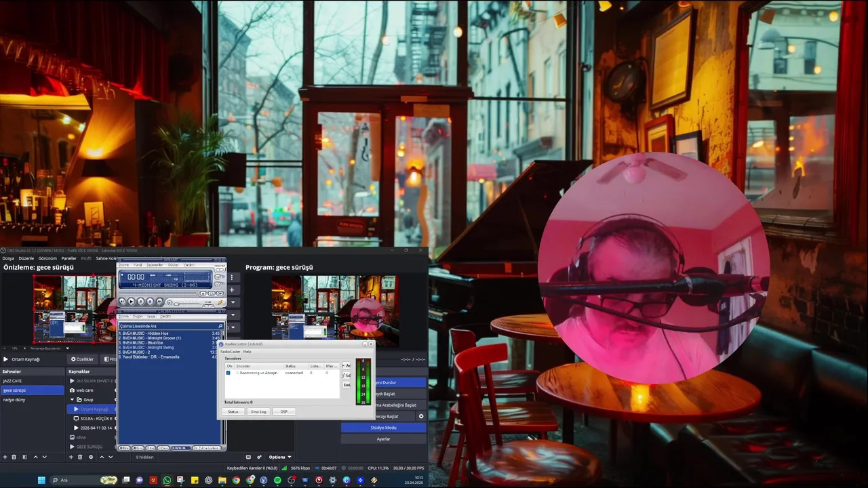
Task: Open OBS Görünüm menu
Action: click(x=47, y=258)
